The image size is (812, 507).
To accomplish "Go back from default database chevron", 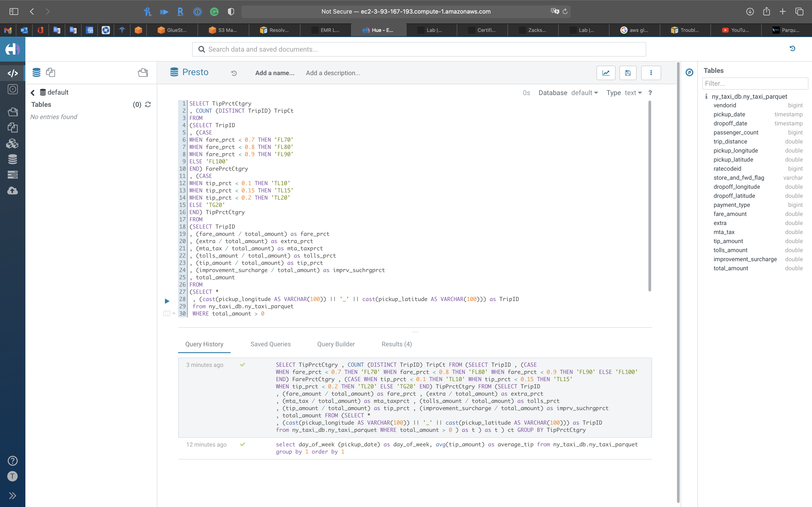I will 33,93.
